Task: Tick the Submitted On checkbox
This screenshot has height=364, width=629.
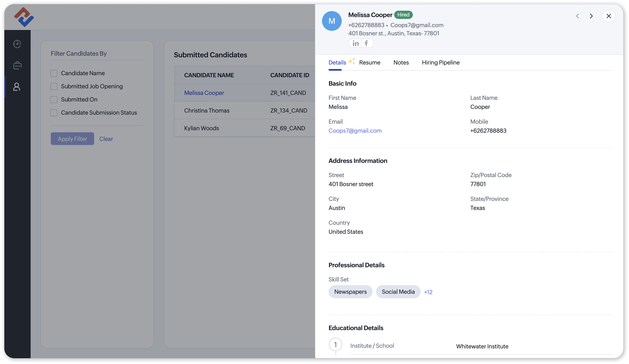Action: click(54, 100)
